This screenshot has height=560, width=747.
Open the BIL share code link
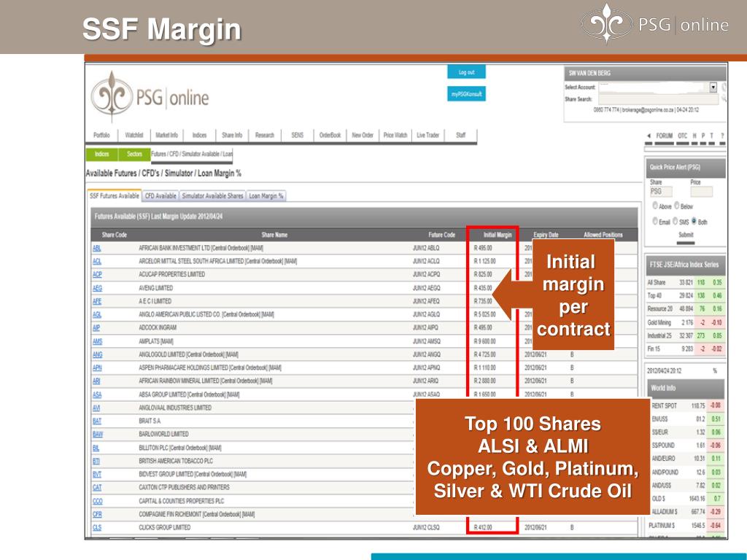coord(96,448)
